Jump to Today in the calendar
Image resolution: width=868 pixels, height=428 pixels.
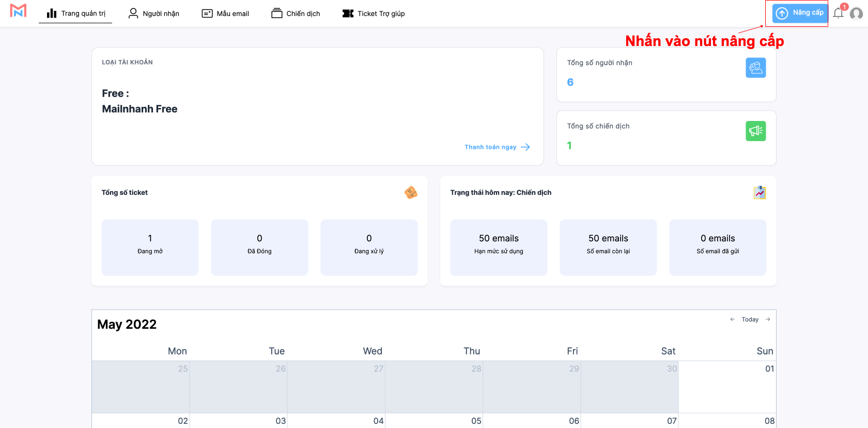coord(750,319)
